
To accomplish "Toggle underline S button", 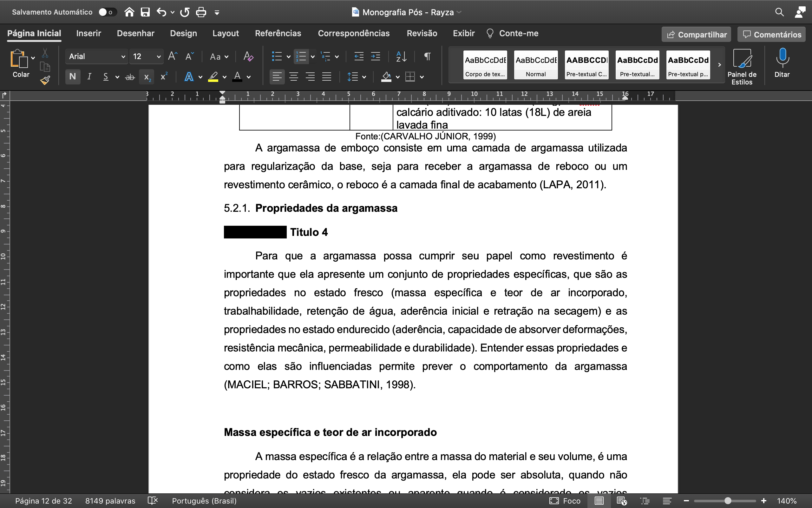I will click(x=106, y=77).
